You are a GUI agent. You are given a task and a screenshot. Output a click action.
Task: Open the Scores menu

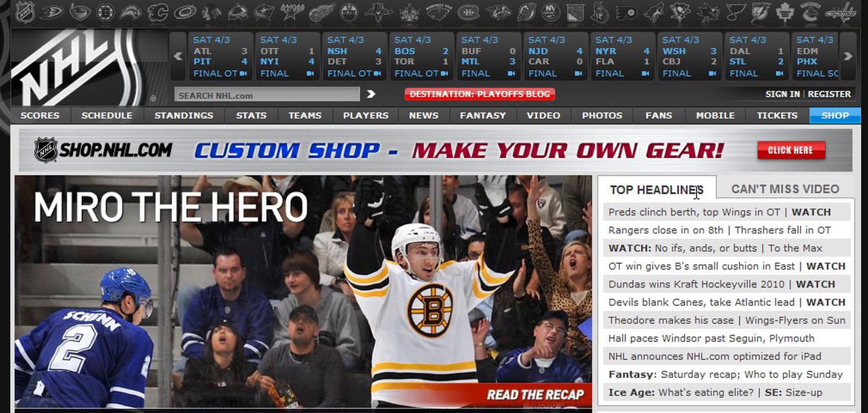tap(40, 115)
